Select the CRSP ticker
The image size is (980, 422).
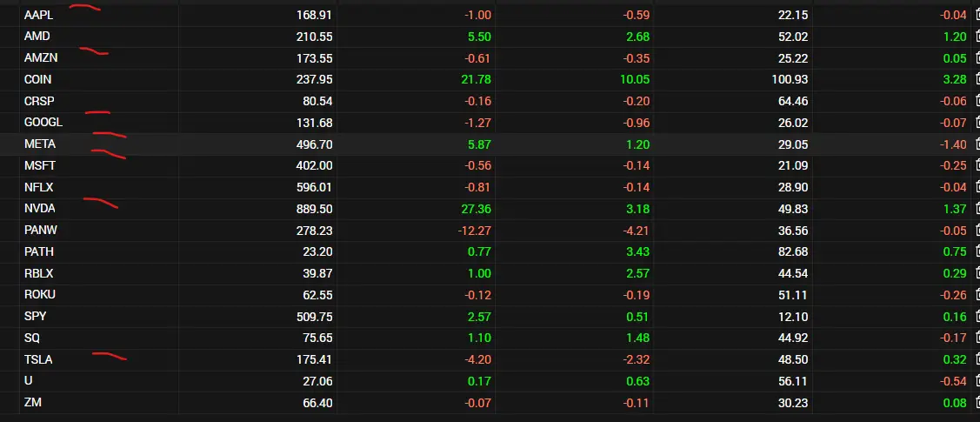point(39,101)
